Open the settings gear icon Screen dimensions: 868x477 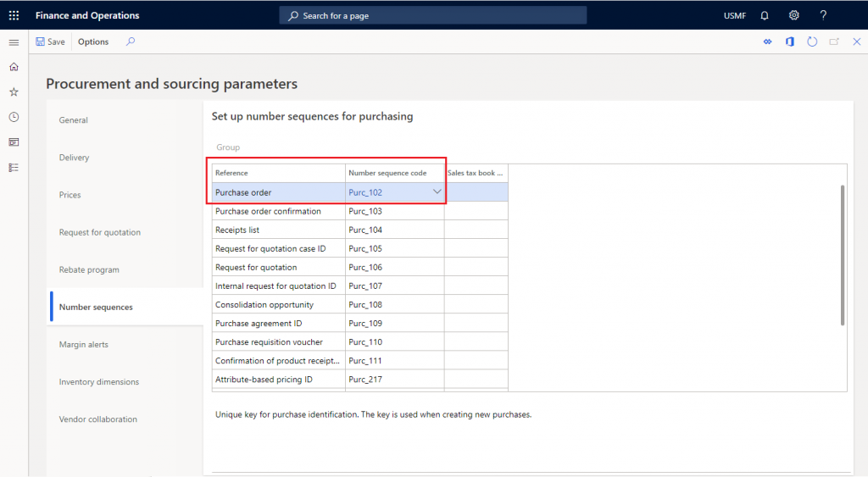(793, 15)
